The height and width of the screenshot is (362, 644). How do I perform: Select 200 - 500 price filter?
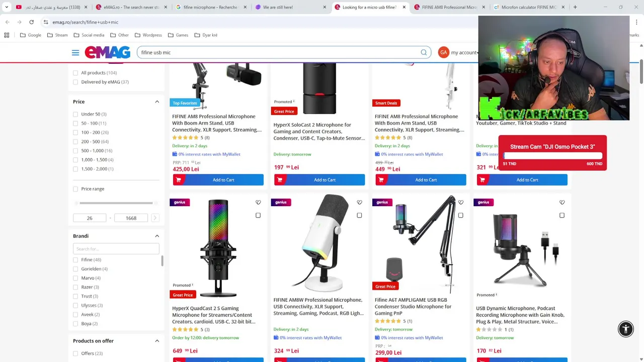[x=75, y=142]
